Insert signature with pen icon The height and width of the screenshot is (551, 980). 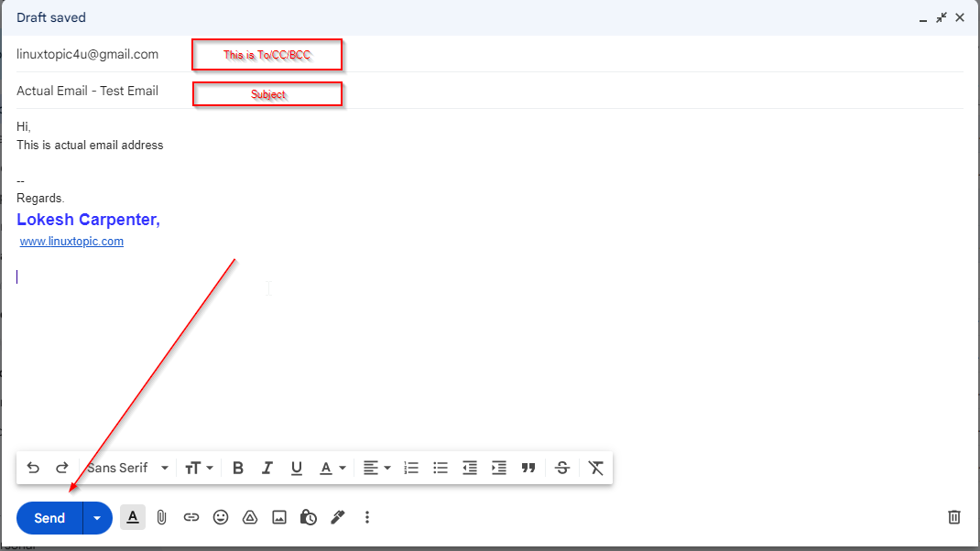[x=337, y=517]
